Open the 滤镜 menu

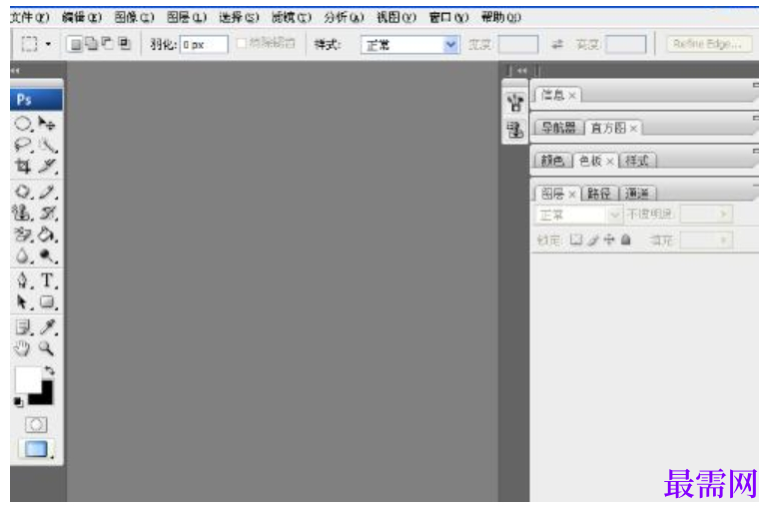291,17
